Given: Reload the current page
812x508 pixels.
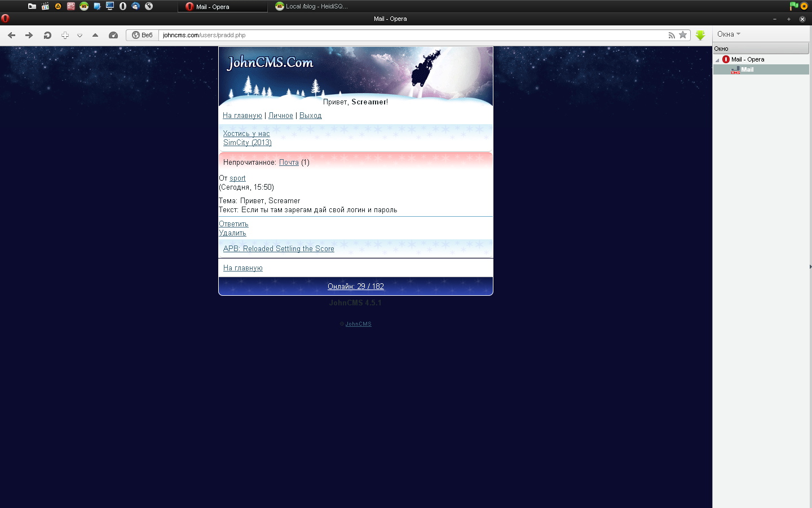Looking at the screenshot, I should coord(47,35).
